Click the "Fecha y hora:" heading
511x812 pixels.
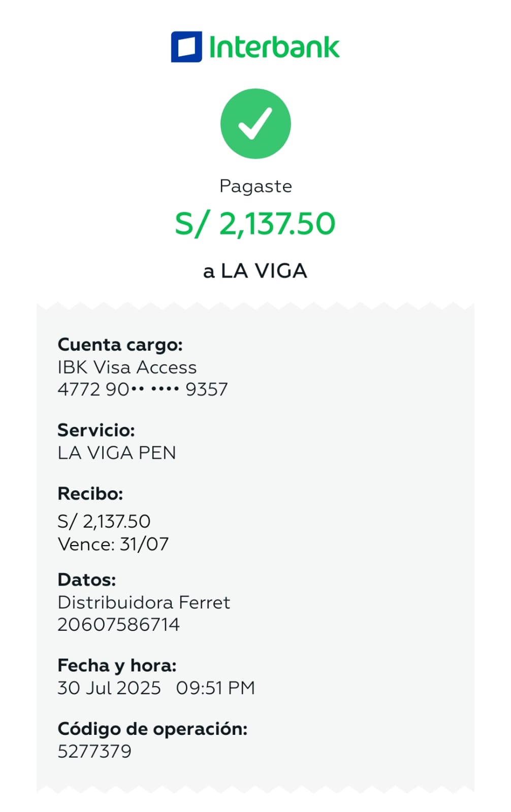click(x=117, y=665)
